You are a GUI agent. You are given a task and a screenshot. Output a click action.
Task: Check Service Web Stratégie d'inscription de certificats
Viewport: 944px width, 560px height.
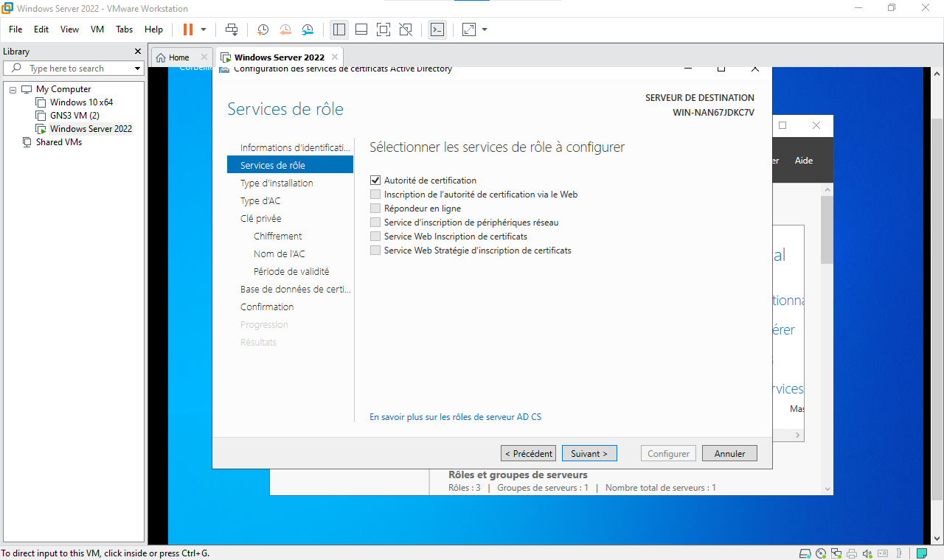tap(375, 251)
